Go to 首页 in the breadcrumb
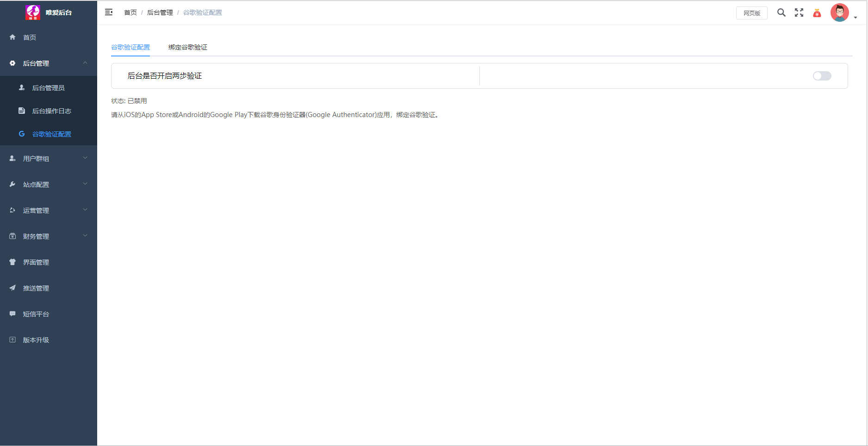 (x=130, y=12)
